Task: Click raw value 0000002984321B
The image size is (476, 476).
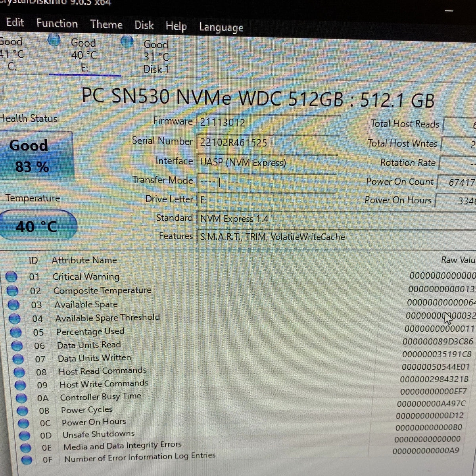Action: coord(434,379)
